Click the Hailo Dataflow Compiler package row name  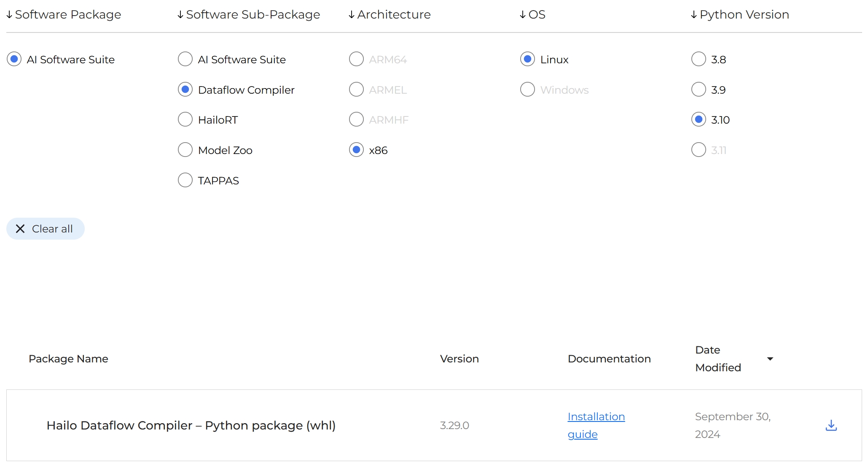pos(191,425)
